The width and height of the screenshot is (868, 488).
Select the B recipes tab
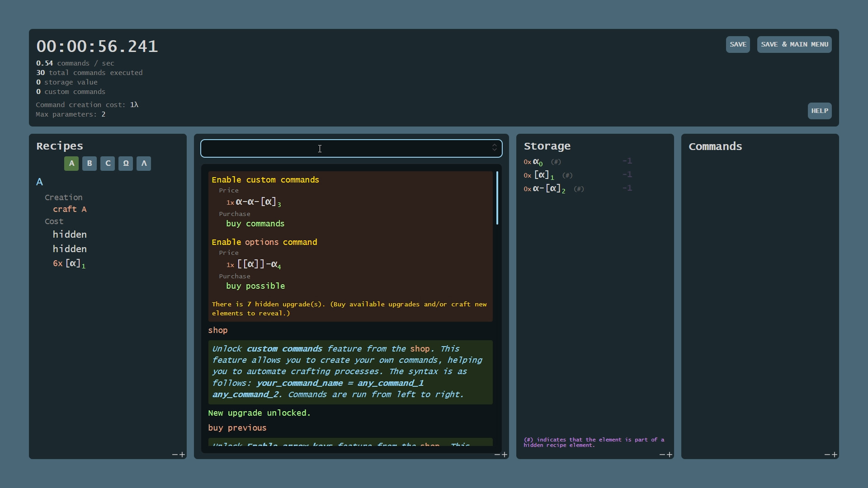point(90,164)
